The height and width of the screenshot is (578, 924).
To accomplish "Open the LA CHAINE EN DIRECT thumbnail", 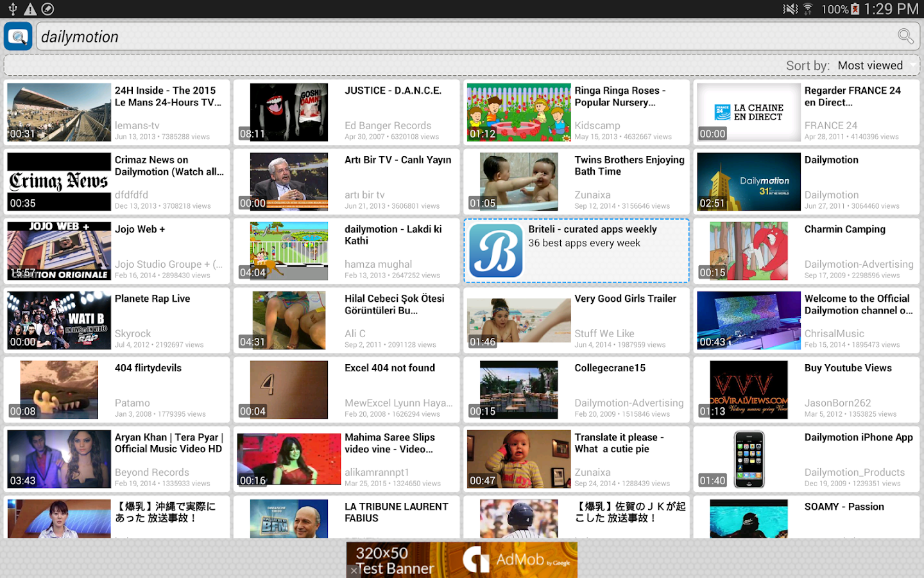I will [749, 112].
